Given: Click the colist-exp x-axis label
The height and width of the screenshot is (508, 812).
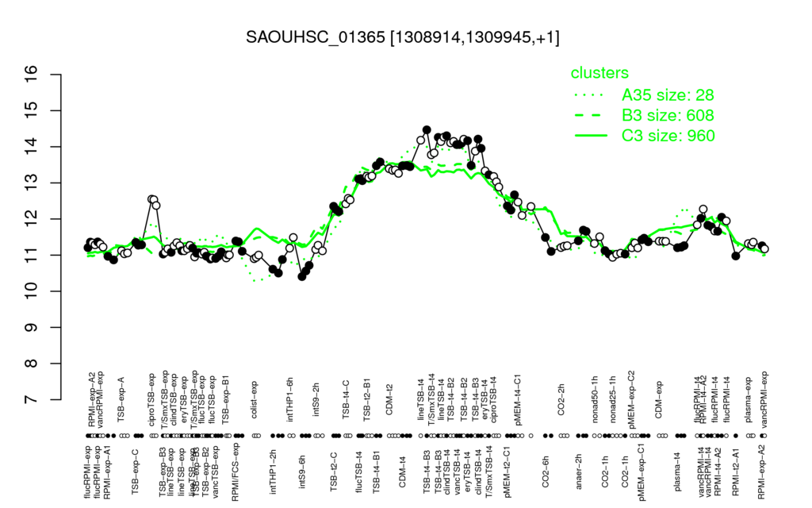Looking at the screenshot, I should (x=255, y=404).
